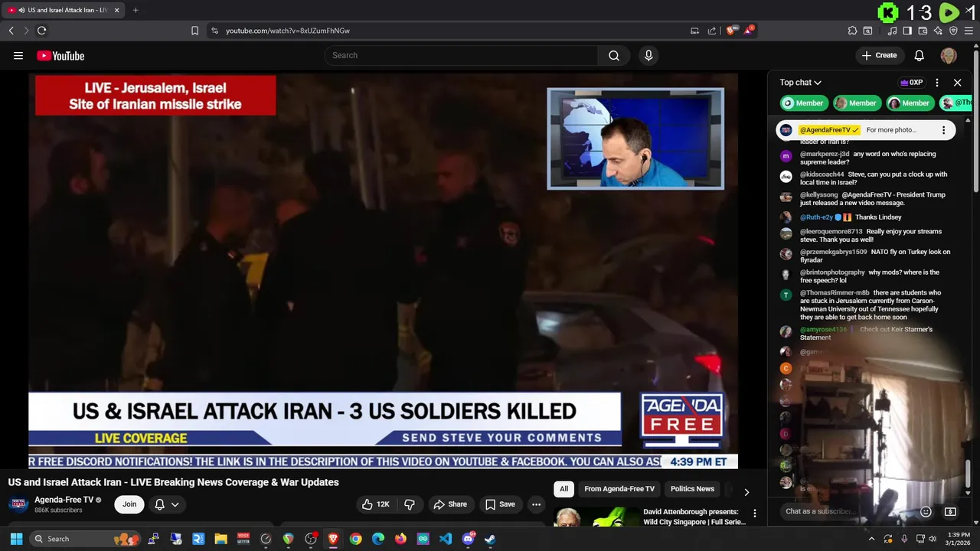Focus the YouTube search field
The height and width of the screenshot is (551, 980).
click(x=461, y=55)
